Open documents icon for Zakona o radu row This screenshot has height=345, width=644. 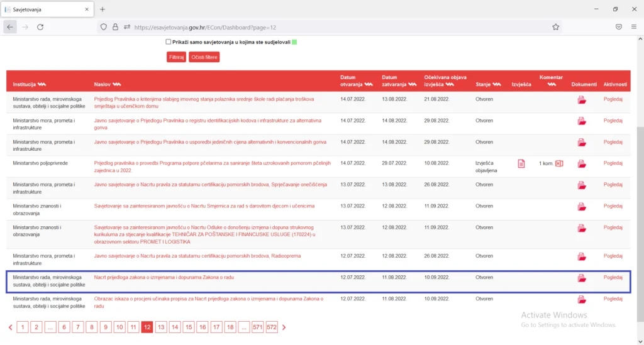tap(582, 278)
